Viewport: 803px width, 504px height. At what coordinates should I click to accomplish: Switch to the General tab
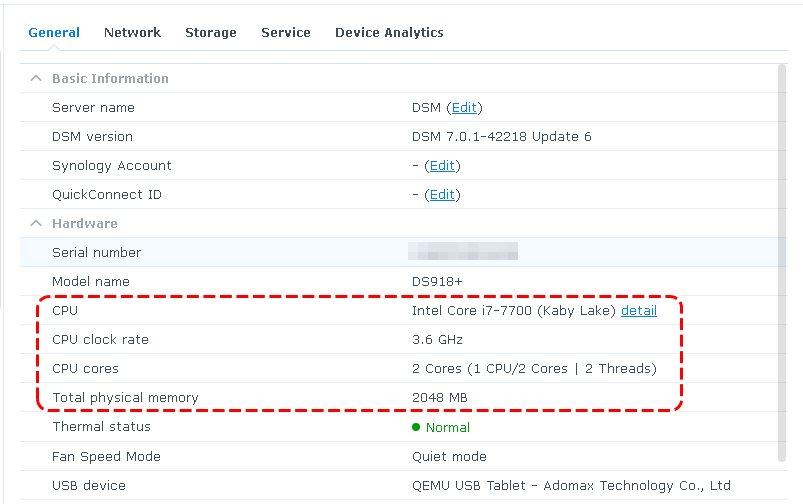54,33
